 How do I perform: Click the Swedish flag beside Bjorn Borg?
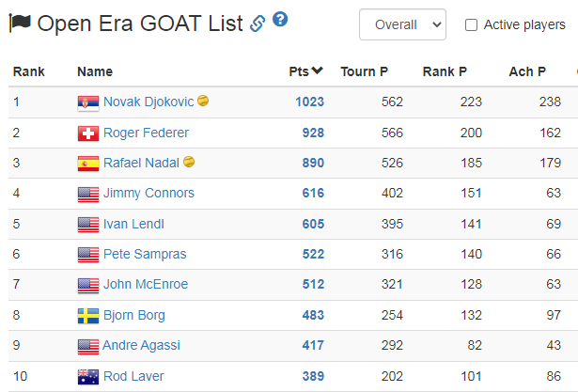pyautogui.click(x=88, y=316)
